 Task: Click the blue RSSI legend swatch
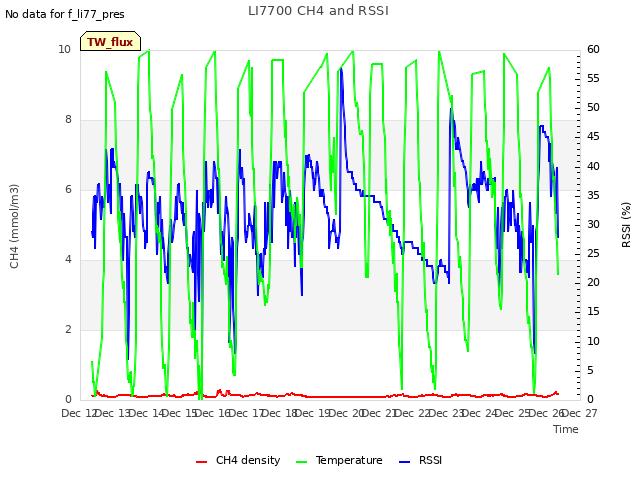pyautogui.click(x=404, y=462)
